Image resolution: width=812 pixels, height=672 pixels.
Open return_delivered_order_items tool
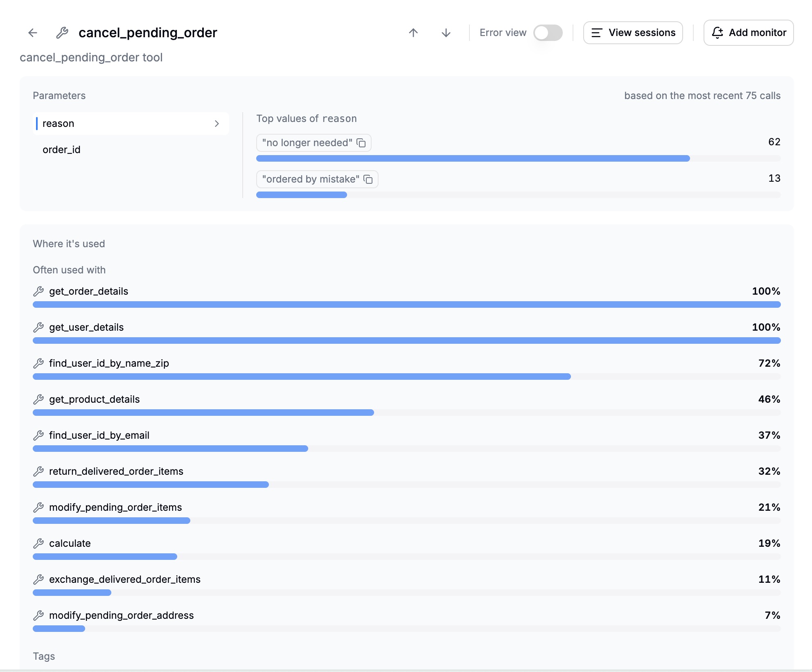point(116,471)
